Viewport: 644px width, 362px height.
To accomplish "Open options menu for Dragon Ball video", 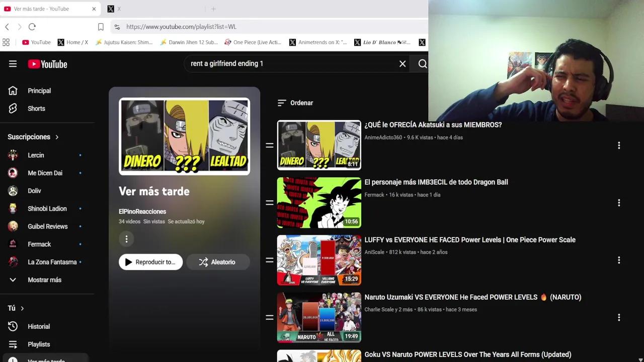I will (x=619, y=203).
